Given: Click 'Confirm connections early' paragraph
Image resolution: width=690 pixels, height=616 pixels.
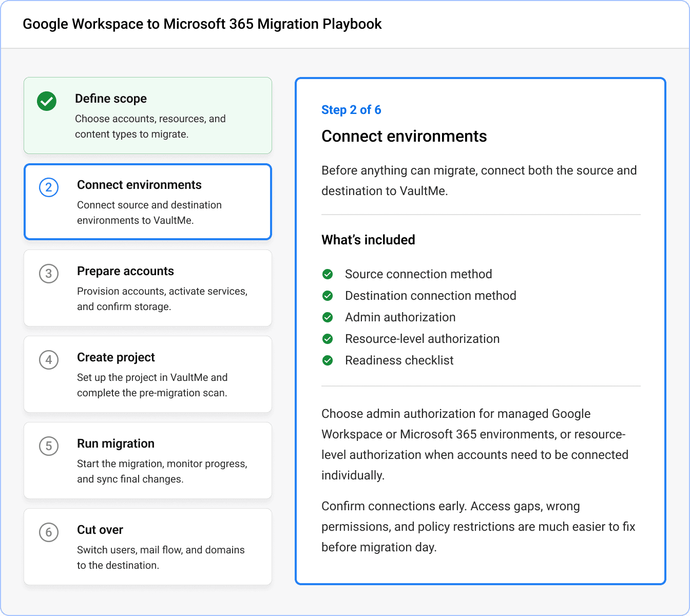Looking at the screenshot, I should 478,527.
